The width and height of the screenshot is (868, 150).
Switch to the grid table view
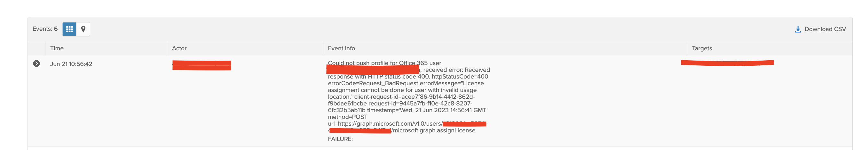pos(69,29)
